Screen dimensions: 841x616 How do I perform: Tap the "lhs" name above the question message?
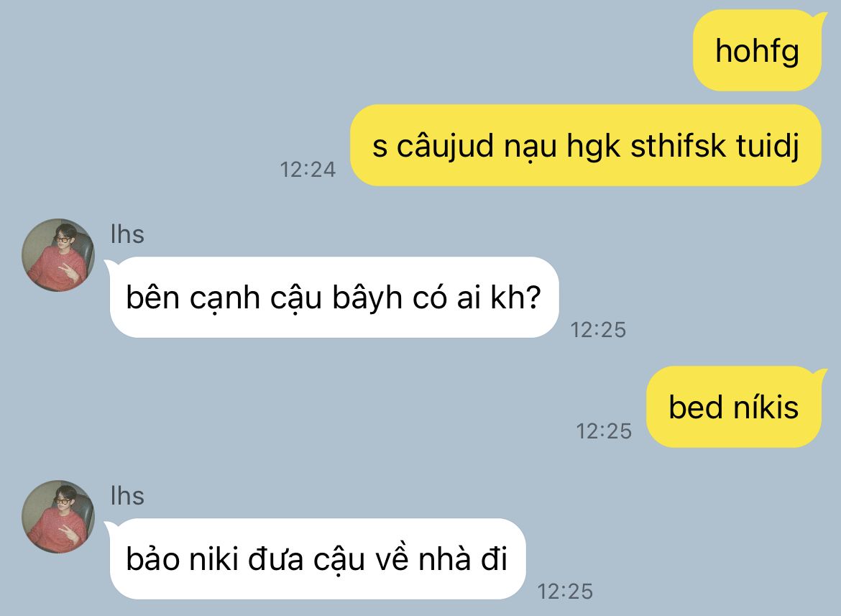pos(127,234)
